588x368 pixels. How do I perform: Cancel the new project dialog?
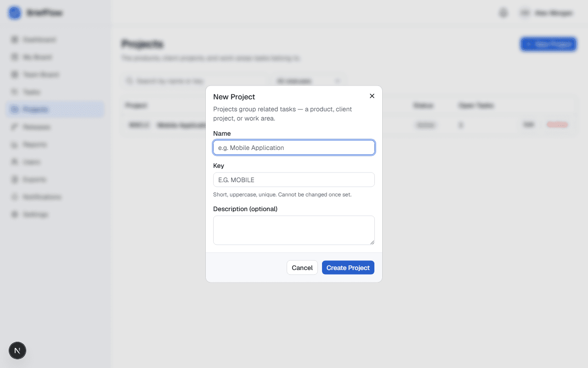[302, 268]
